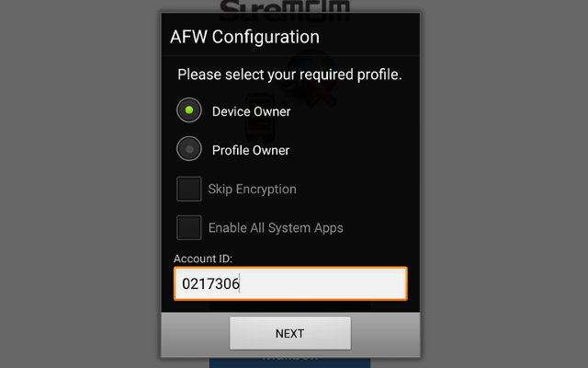Click the AFW Configuration dialog title

click(245, 37)
